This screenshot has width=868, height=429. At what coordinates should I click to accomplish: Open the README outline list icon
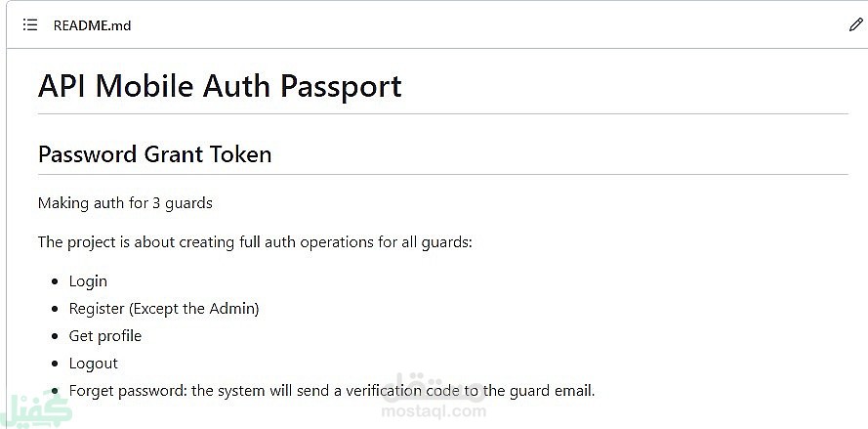(x=30, y=25)
